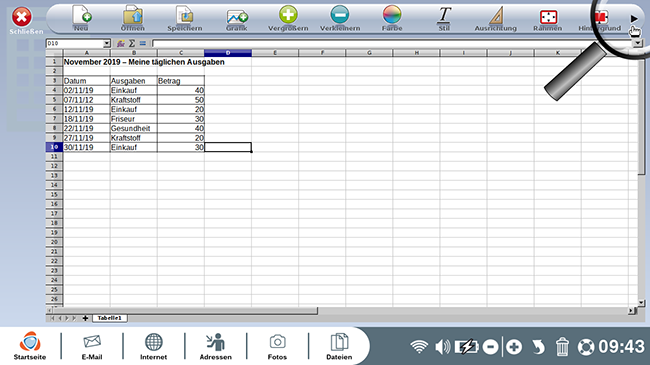650x365 pixels.
Task: Click the Sum sigma icon in formula bar
Action: click(x=132, y=43)
